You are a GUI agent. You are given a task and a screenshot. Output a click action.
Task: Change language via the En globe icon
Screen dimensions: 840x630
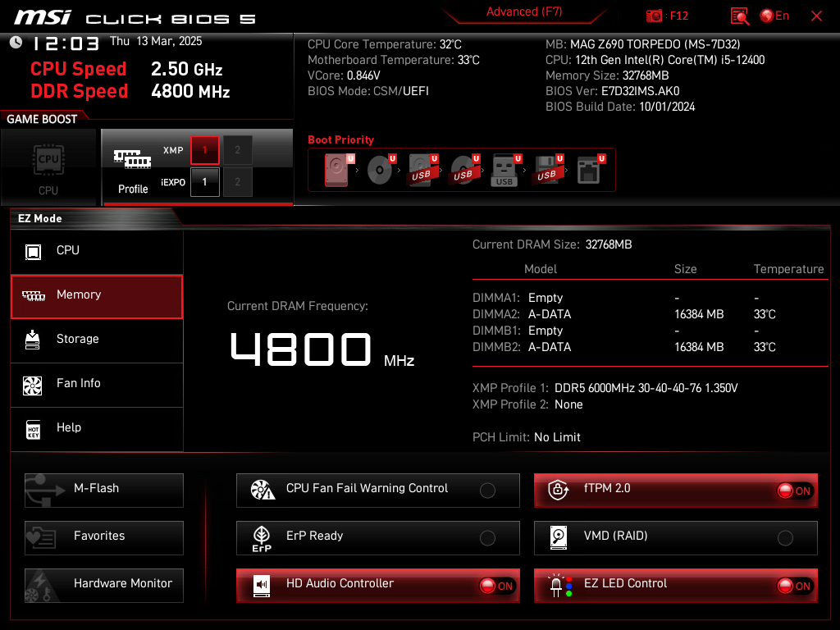point(774,16)
